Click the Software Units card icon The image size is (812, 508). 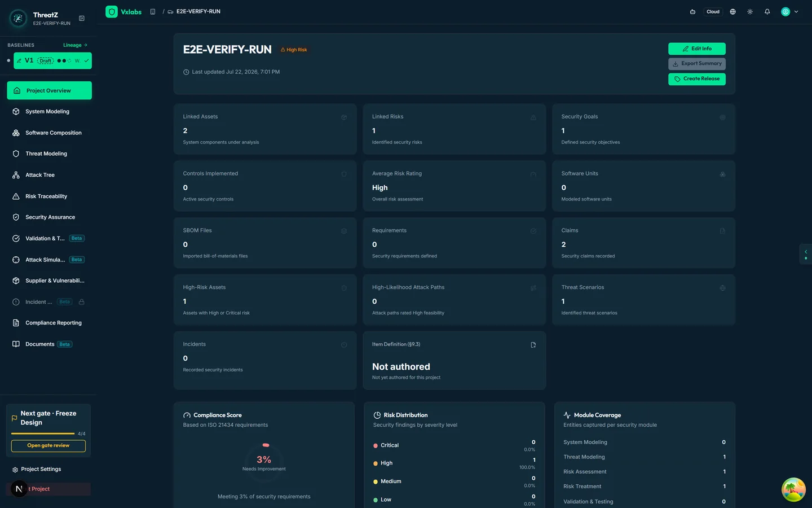click(x=722, y=174)
